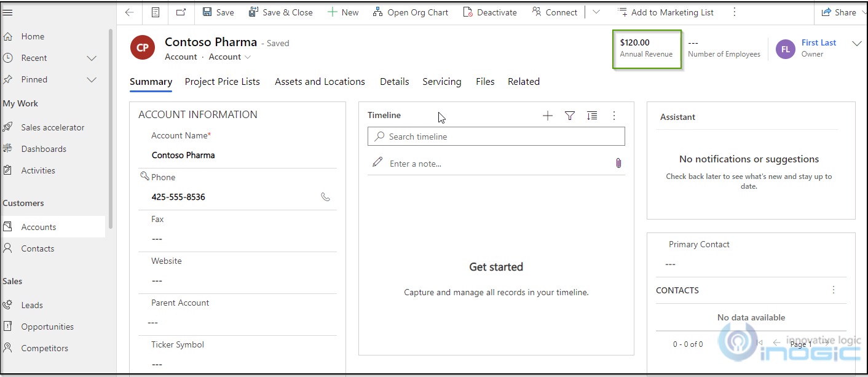Open timeline more options menu
The height and width of the screenshot is (377, 868).
(614, 116)
